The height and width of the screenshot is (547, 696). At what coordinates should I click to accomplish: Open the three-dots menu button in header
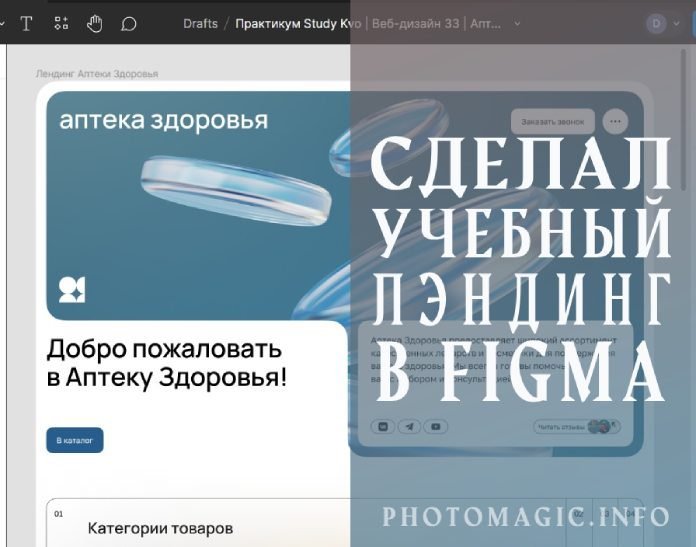615,122
